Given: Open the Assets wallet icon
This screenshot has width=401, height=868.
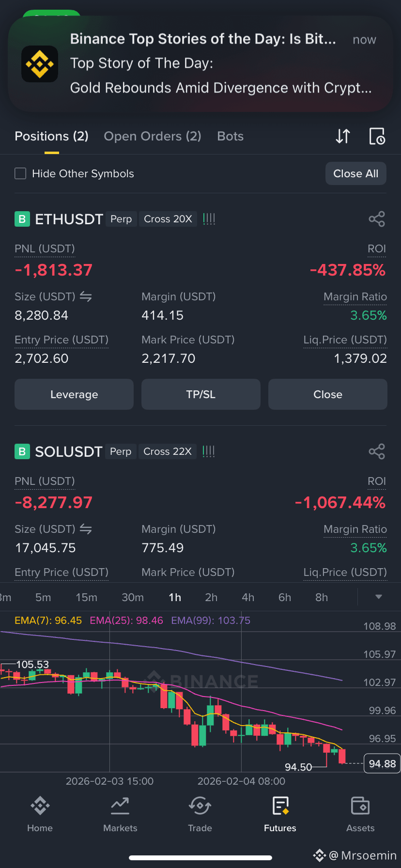Looking at the screenshot, I should point(360,806).
